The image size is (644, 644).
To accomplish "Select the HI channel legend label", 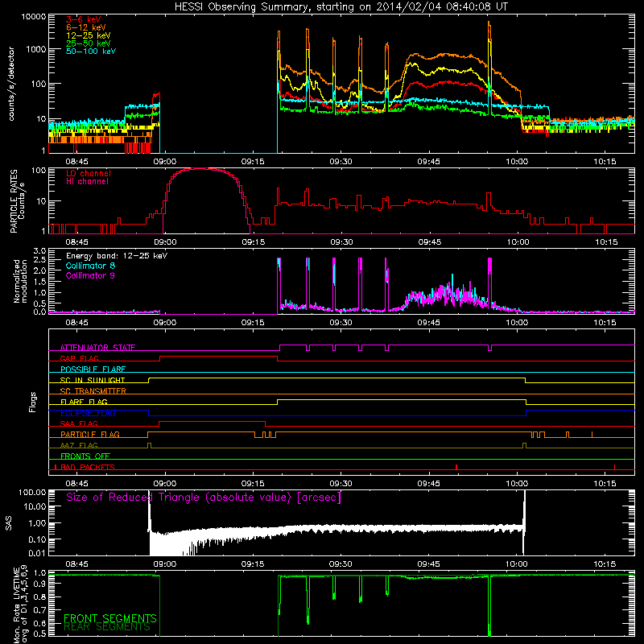I will 87,182.
